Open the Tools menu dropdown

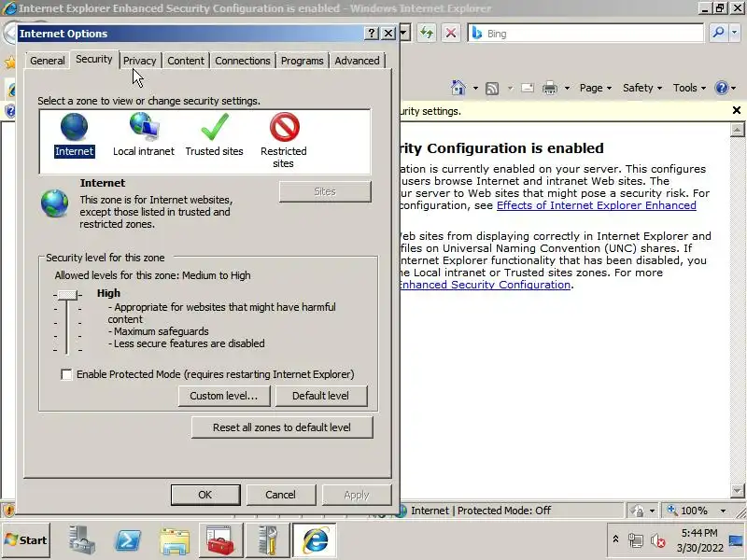coord(689,88)
